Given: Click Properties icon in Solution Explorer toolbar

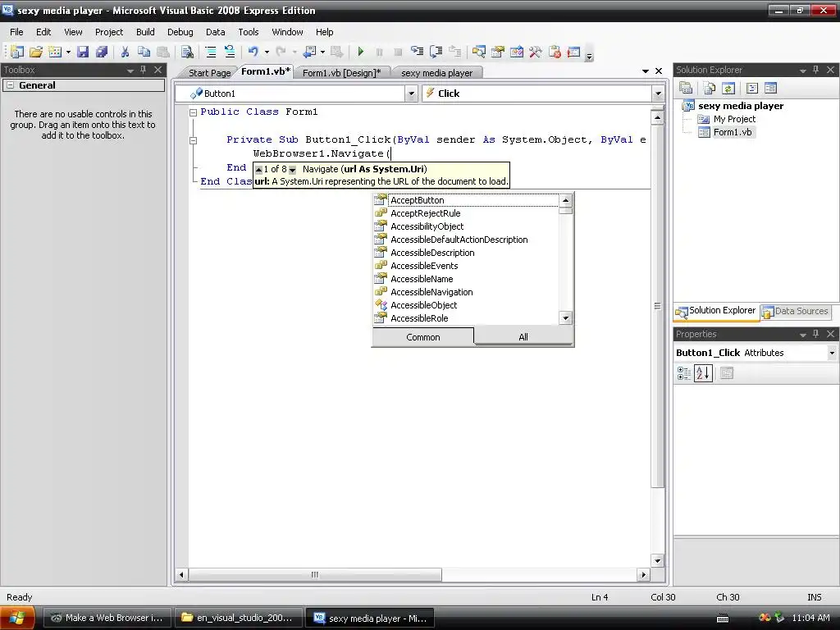Looking at the screenshot, I should [x=686, y=88].
